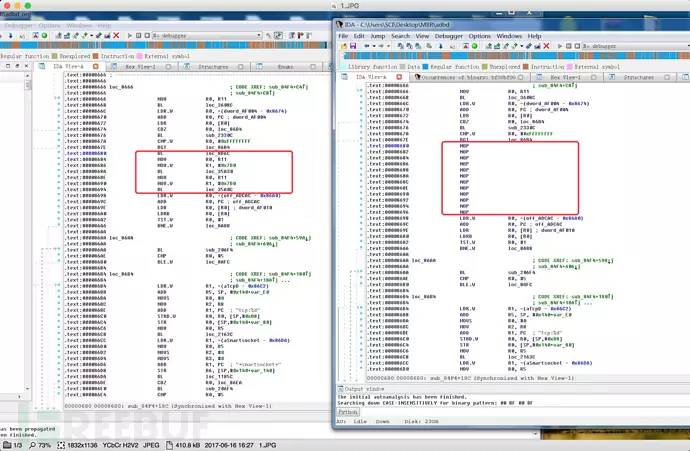Click the 73% zoom magnifier in viewer status bar
The image size is (690, 451).
point(32,445)
